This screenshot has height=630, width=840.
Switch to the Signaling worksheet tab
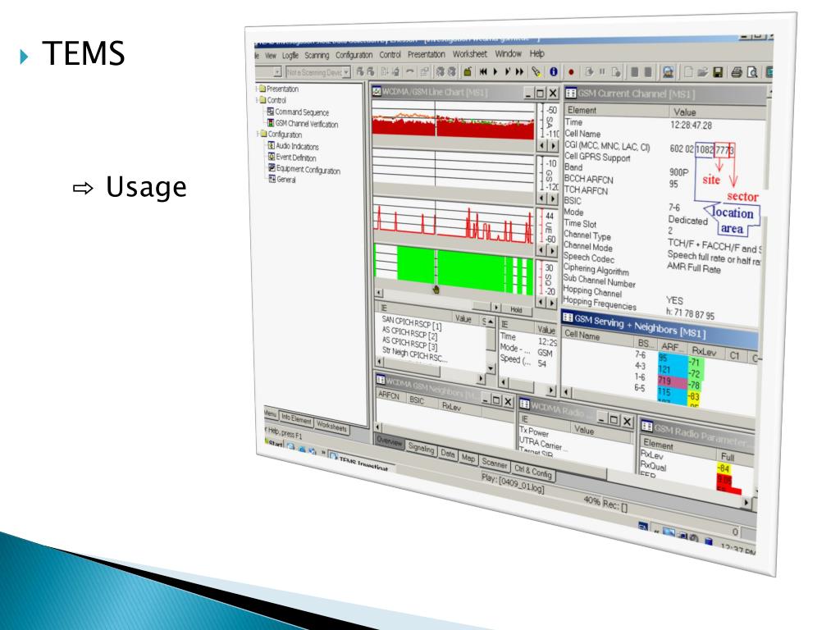[421, 448]
